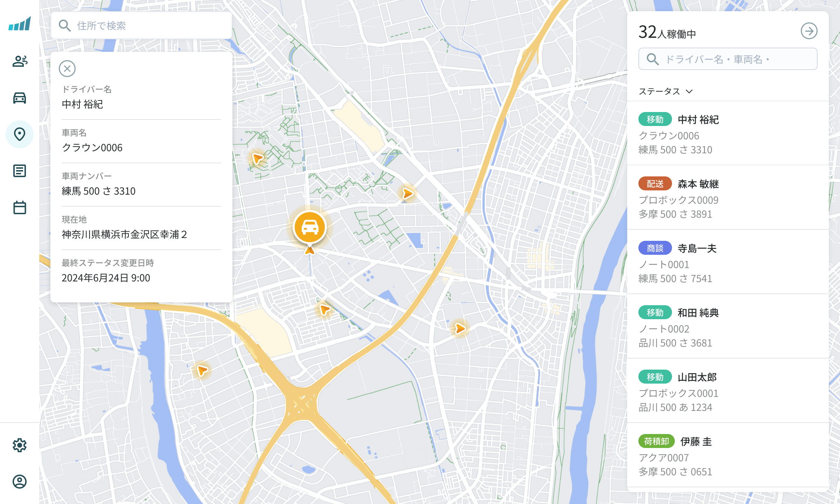Select the map location pin sidebar icon
This screenshot has height=504, width=840.
(20, 134)
